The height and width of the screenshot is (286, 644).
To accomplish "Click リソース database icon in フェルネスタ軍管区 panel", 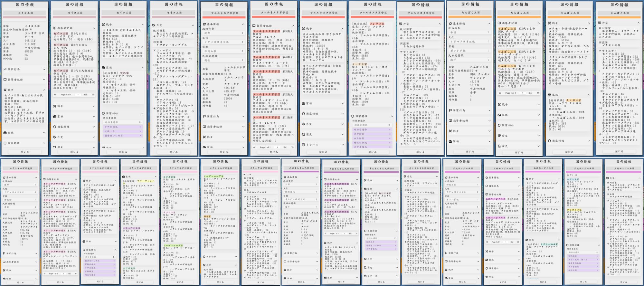I will 303,145.
